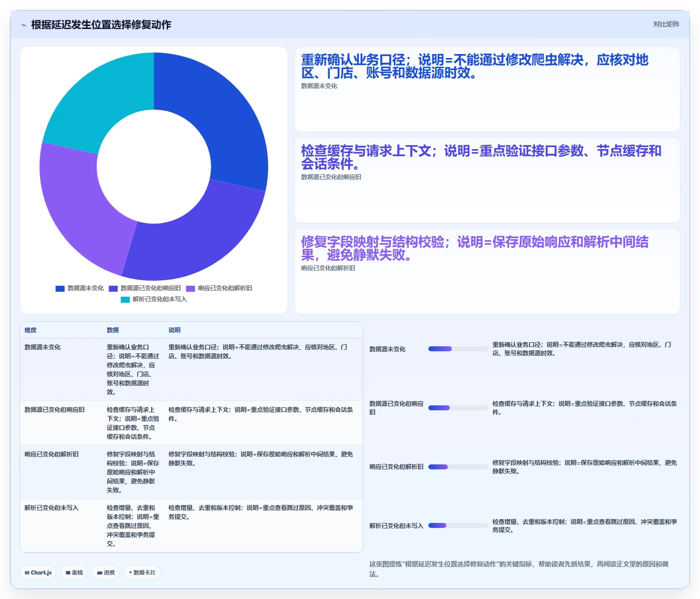Click progress list label 数据源未变化
700x599 pixels.
click(x=387, y=349)
